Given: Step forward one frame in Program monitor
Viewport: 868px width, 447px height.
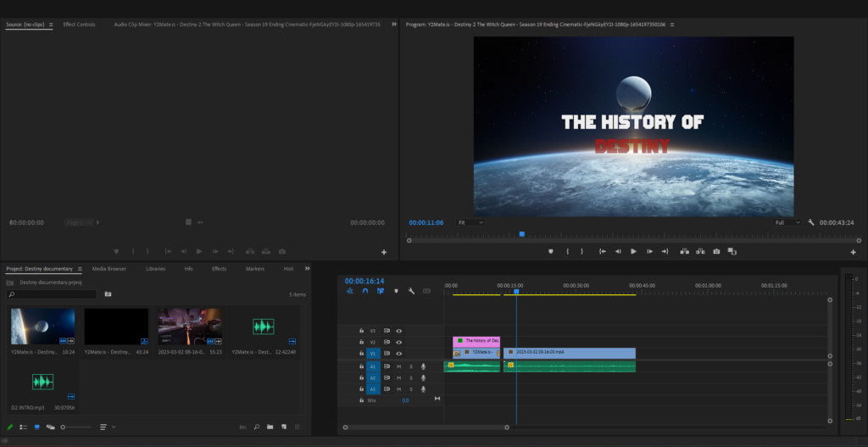Looking at the screenshot, I should [x=649, y=251].
